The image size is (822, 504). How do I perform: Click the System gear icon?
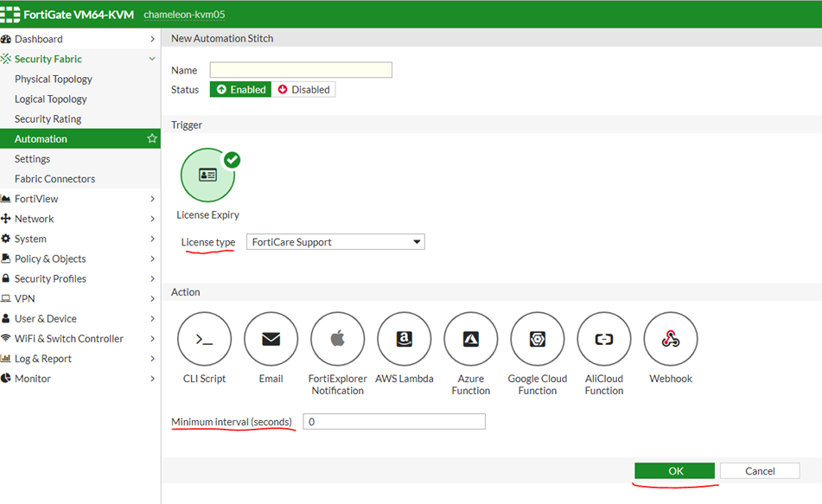6,239
